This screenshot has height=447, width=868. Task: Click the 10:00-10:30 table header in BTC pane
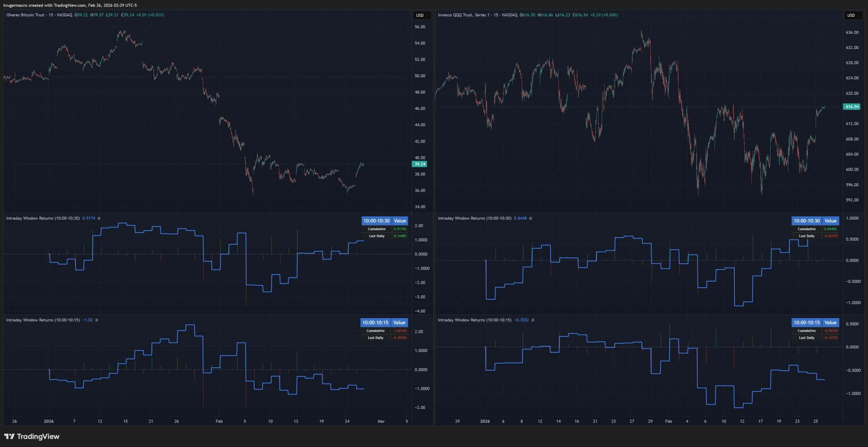376,221
